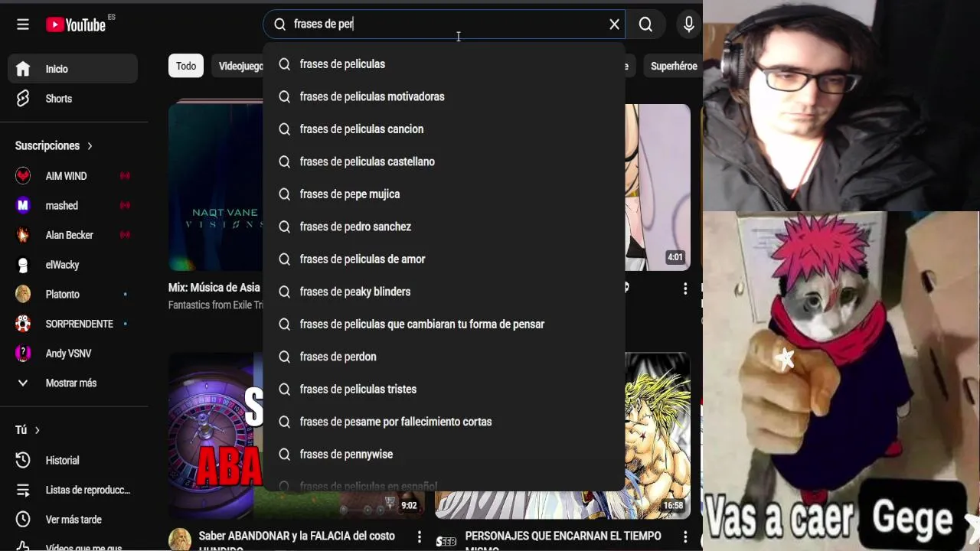Click the search magnifier button
The image size is (980, 551).
pyautogui.click(x=645, y=24)
